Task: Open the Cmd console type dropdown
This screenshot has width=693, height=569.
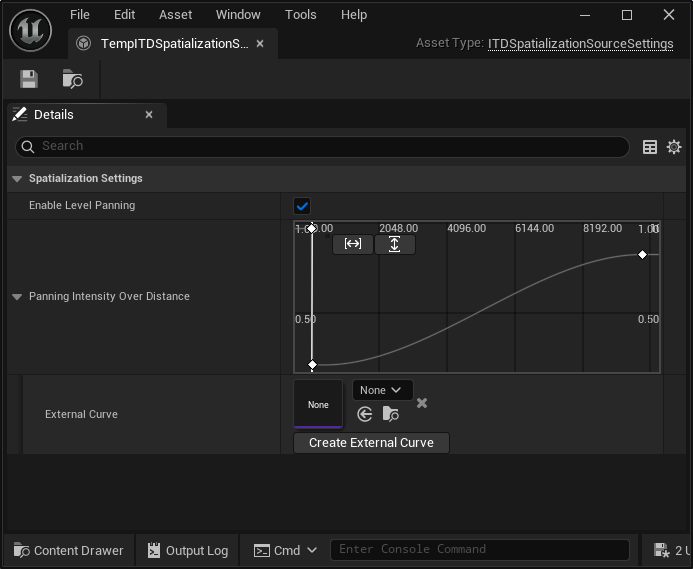Action: 286,550
